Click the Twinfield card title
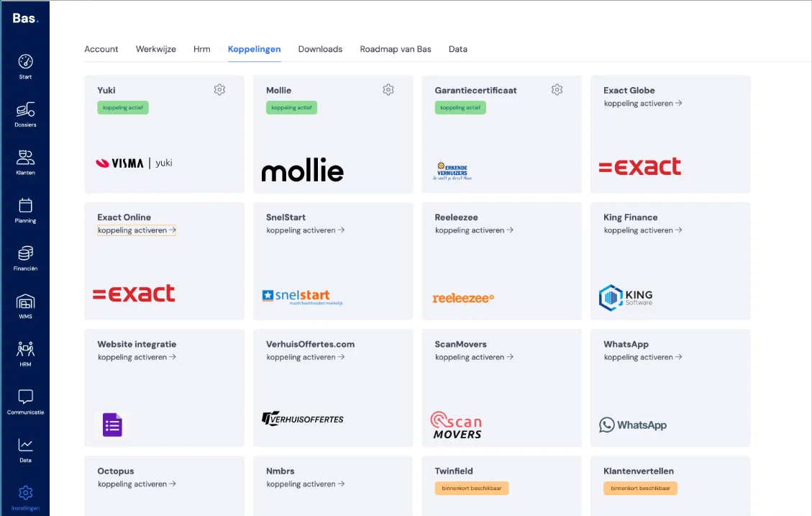This screenshot has height=516, width=812. pos(454,471)
